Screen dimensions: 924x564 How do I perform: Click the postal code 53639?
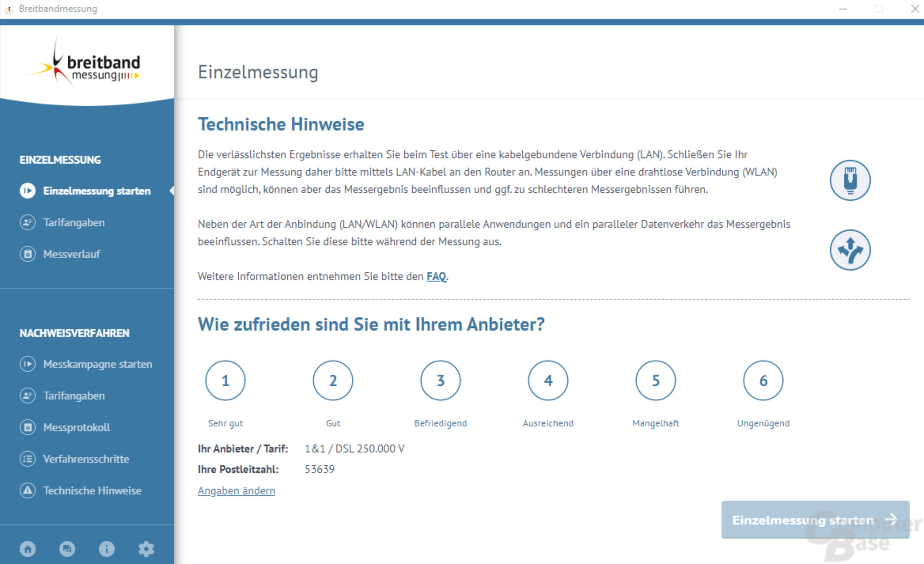point(320,469)
